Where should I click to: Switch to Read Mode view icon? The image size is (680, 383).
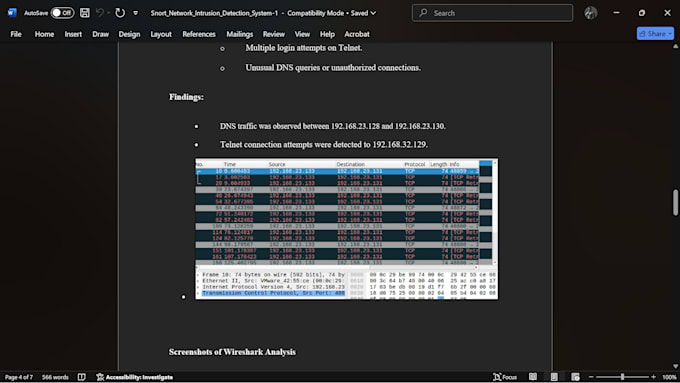tap(533, 377)
